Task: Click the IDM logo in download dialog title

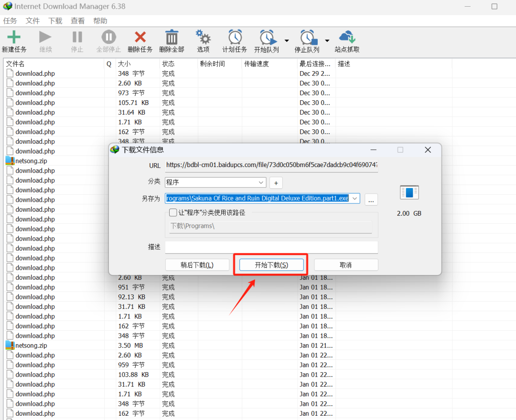Action: (115, 150)
